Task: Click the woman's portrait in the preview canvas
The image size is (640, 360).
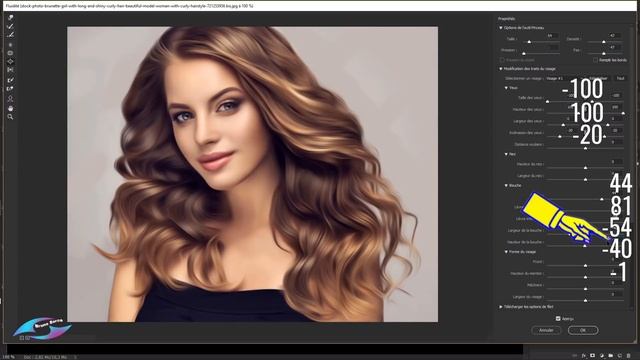Action: 253,174
